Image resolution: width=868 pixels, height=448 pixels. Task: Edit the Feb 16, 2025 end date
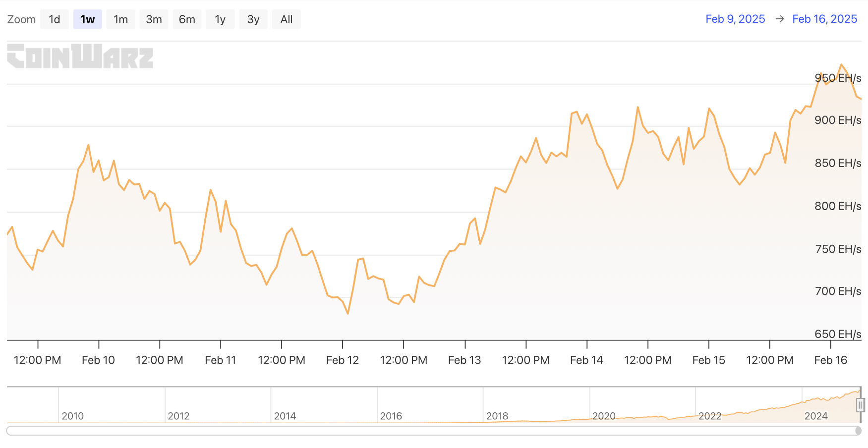click(x=824, y=19)
